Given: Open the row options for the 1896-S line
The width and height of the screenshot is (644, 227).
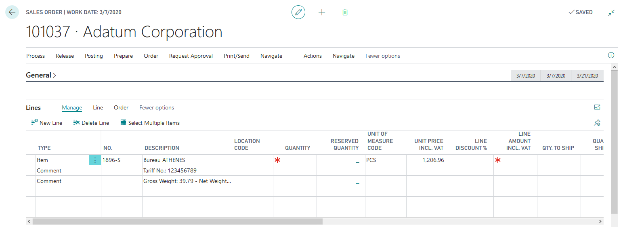Looking at the screenshot, I should 95,160.
